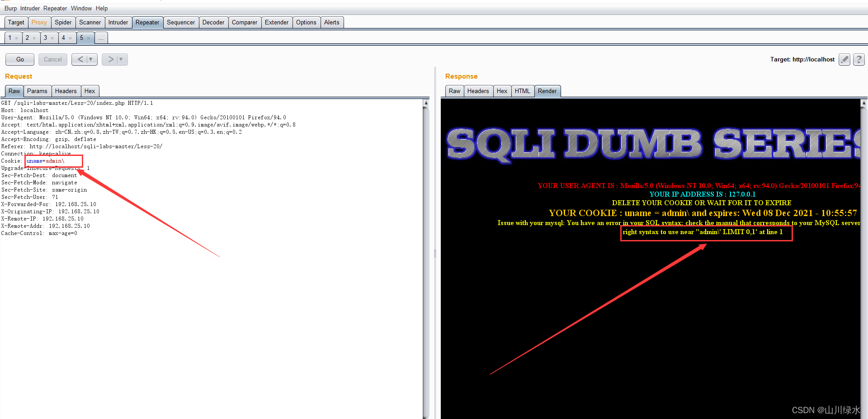The width and height of the screenshot is (868, 419).
Task: Go forward to next request in history
Action: 110,59
